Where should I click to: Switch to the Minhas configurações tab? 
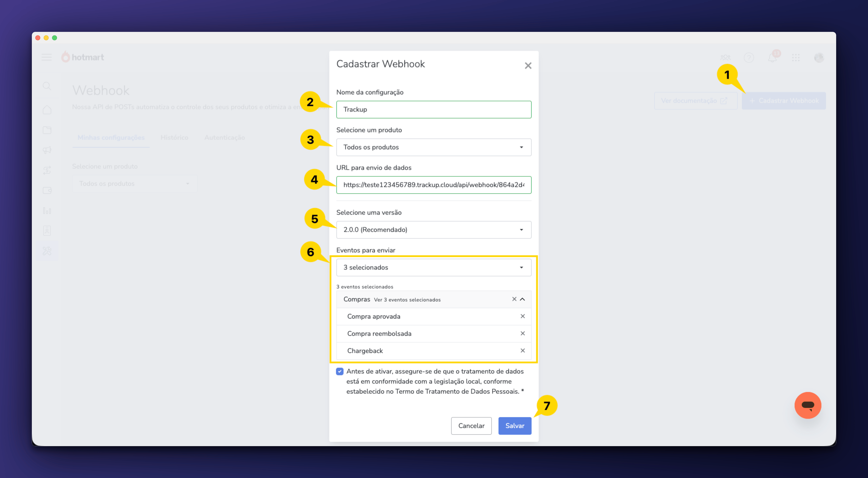coord(111,137)
